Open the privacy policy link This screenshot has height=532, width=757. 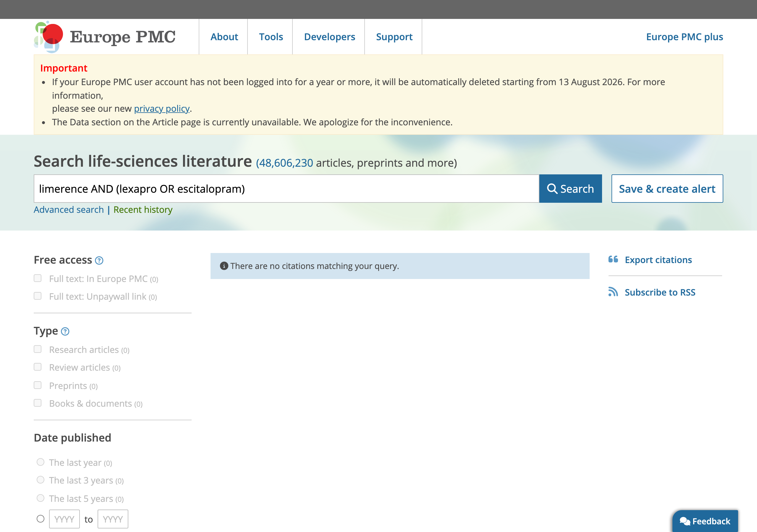tap(161, 108)
